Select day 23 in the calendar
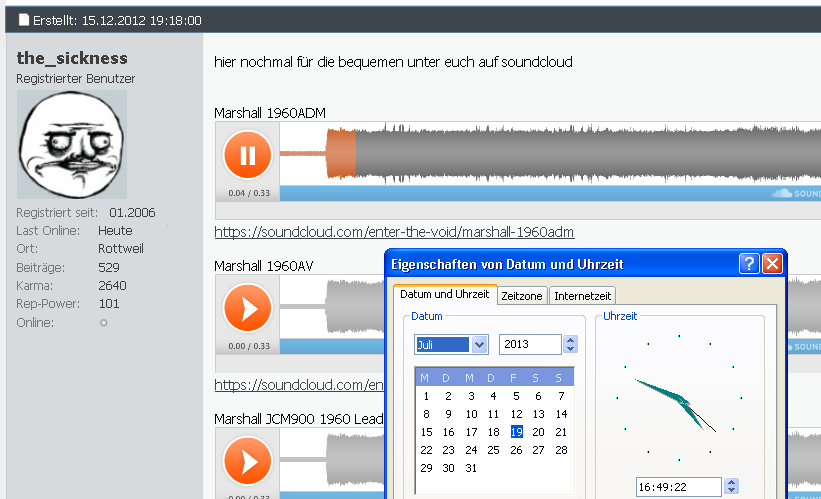Viewport: 821px width, 499px height. click(448, 450)
